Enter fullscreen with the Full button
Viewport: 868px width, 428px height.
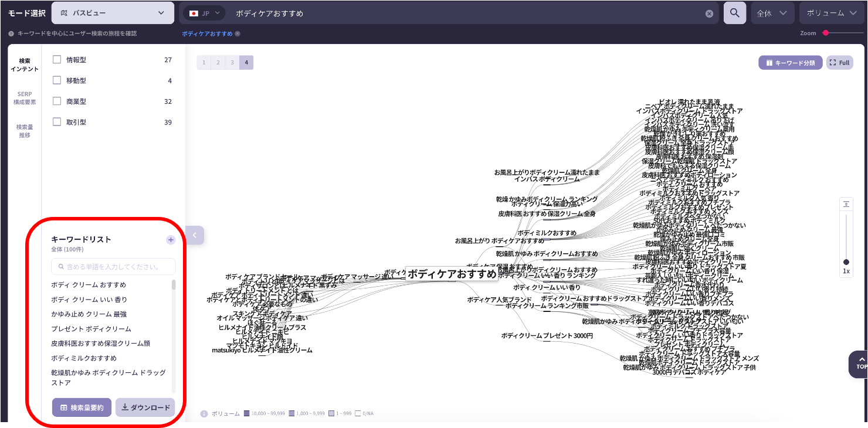[839, 63]
